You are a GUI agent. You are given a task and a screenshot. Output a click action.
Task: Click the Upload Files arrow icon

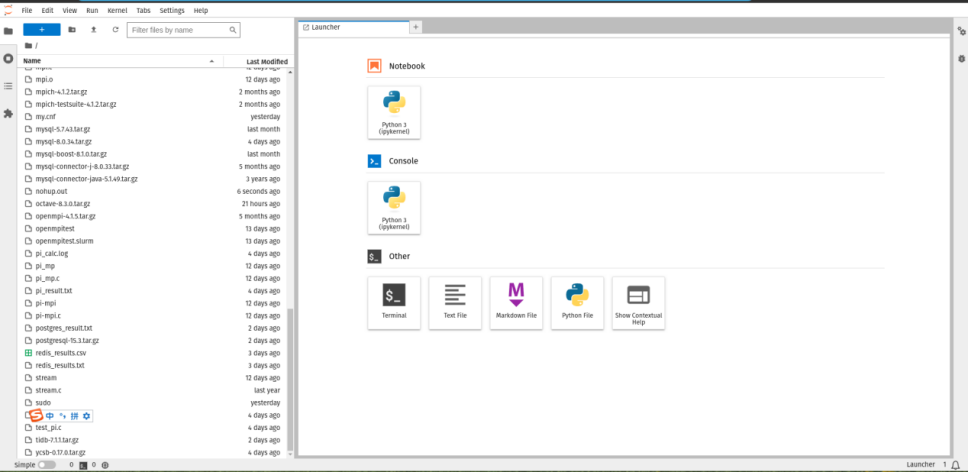click(93, 30)
